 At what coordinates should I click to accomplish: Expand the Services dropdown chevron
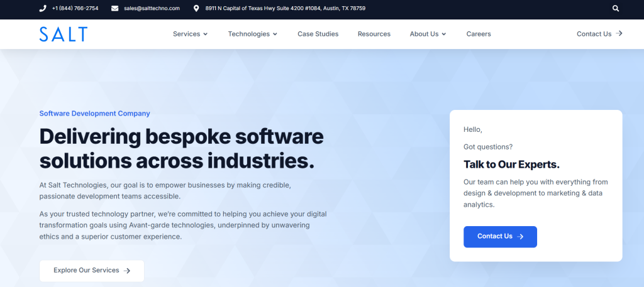point(206,34)
